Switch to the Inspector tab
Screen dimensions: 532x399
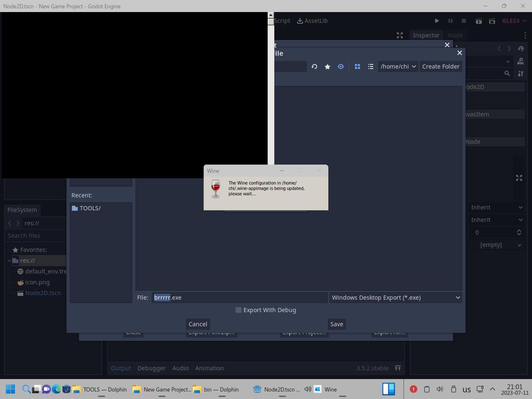[426, 35]
